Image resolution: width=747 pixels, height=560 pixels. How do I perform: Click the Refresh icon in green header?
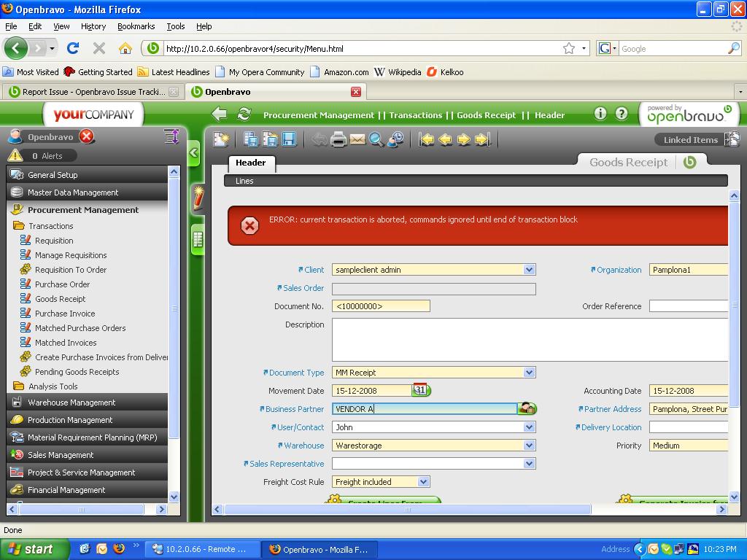tap(244, 114)
